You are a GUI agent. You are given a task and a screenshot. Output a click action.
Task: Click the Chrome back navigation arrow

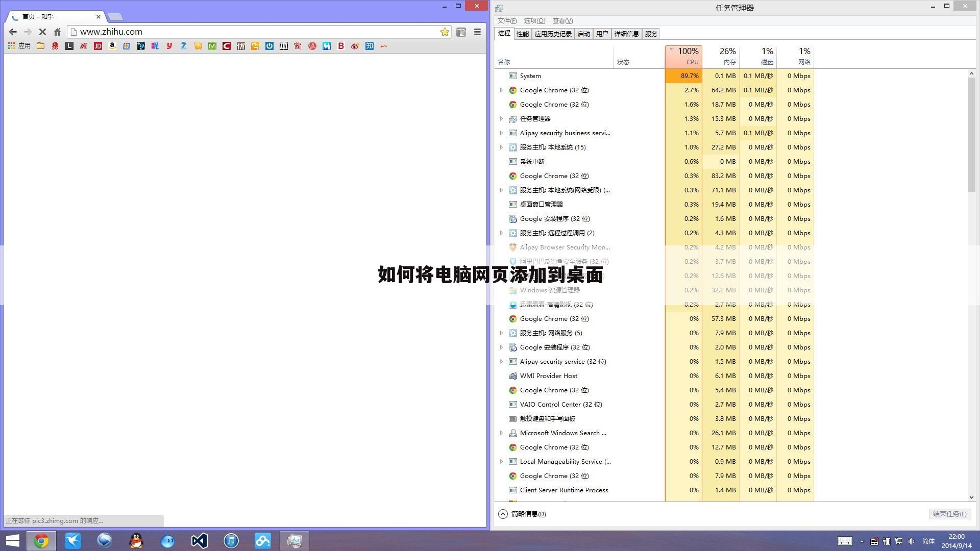(13, 32)
